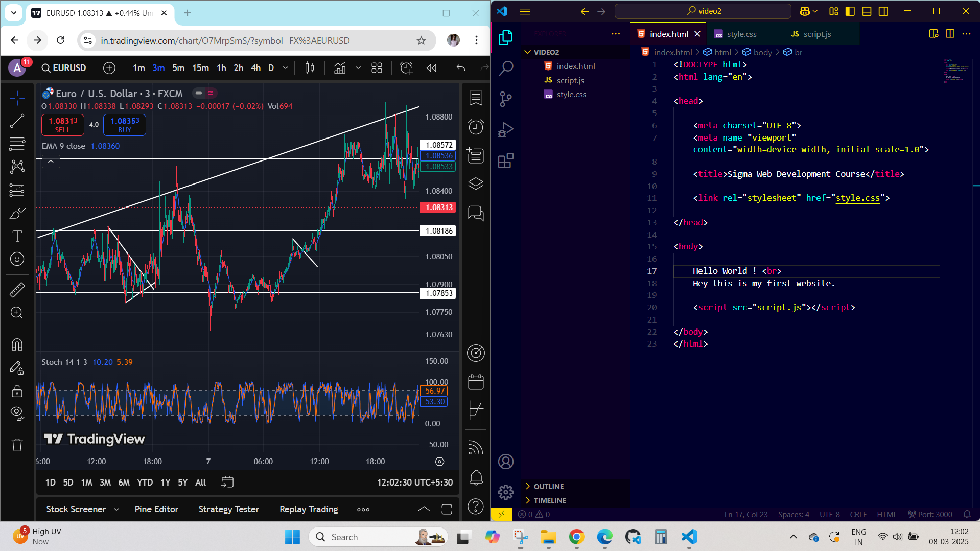Toggle magnet mode in drawing toolbar
The height and width of the screenshot is (551, 980).
17,345
